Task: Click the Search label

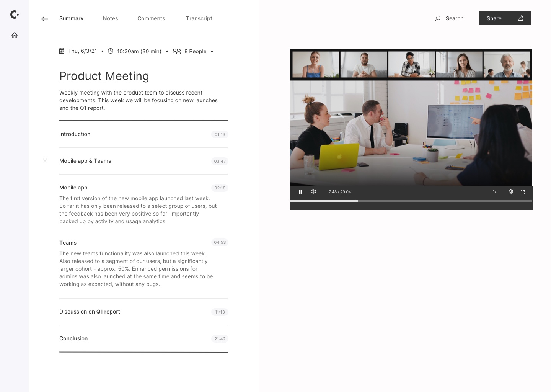Action: click(455, 18)
